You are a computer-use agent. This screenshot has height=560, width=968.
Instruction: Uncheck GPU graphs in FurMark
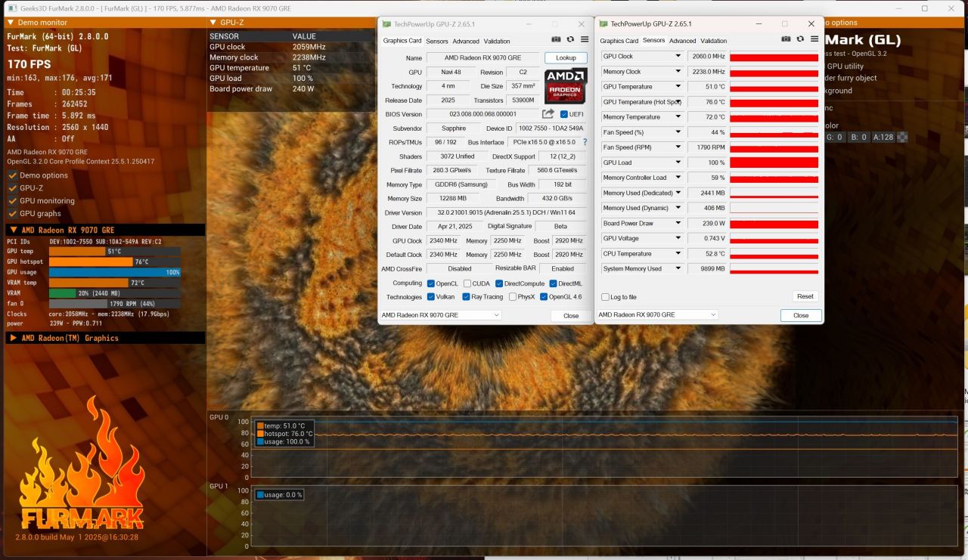(x=12, y=214)
